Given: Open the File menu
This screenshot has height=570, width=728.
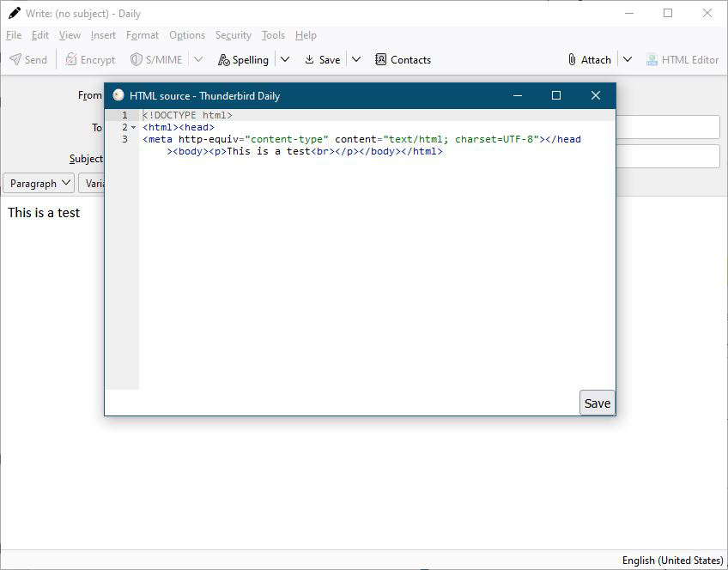Looking at the screenshot, I should point(14,35).
